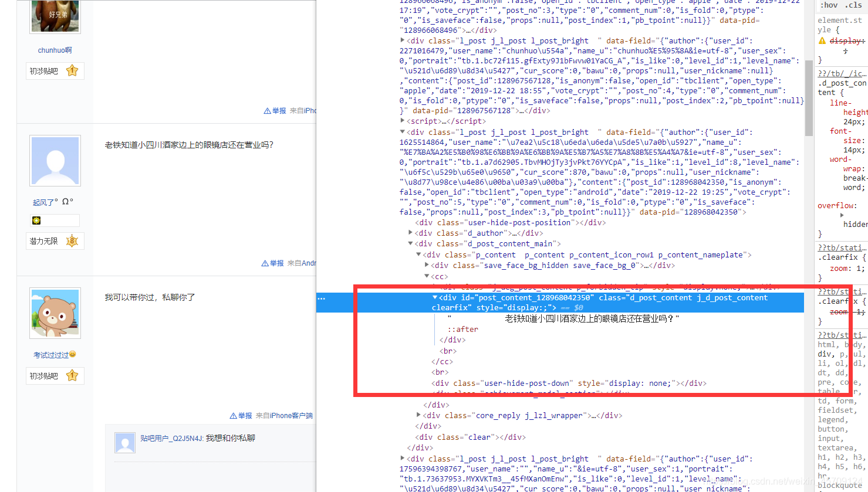Image resolution: width=868 pixels, height=492 pixels.
Task: Select the div class="clear" row
Action: pyautogui.click(x=470, y=437)
